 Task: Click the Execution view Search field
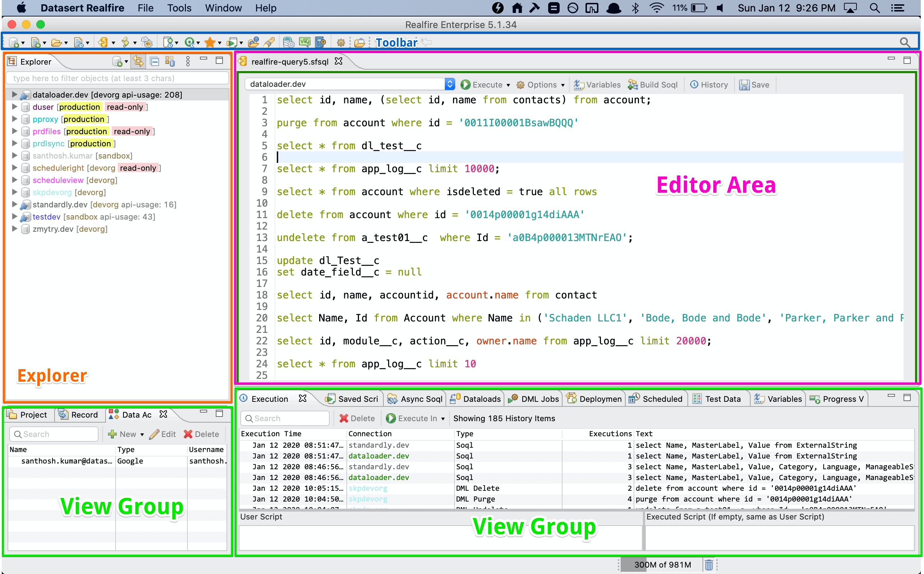[x=285, y=418]
